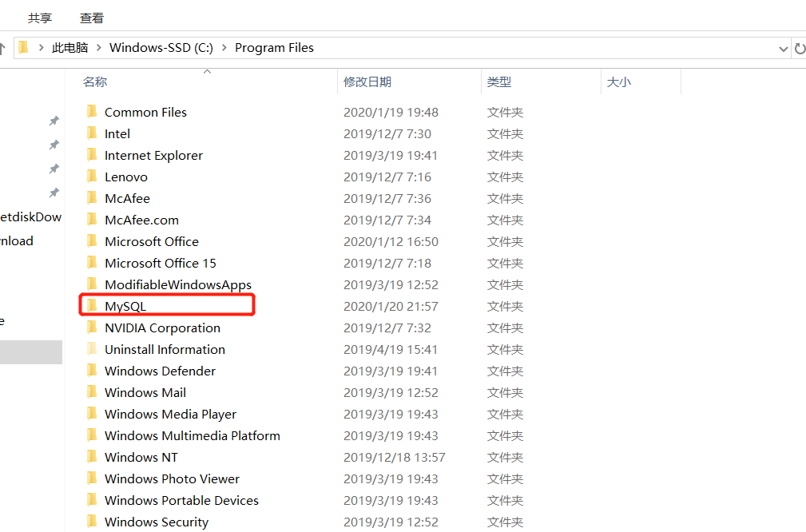Screen dimensions: 806x532
Task: Click the "Windows Photo Viewer" folder name
Action: point(173,479)
